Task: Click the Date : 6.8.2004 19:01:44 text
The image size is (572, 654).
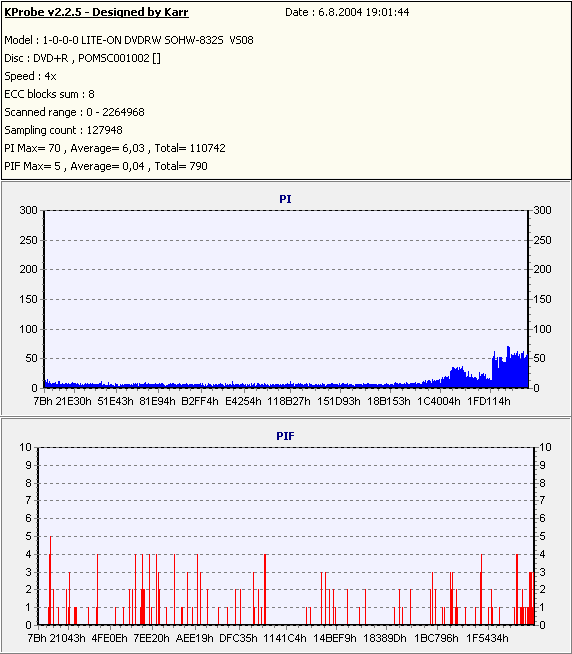Action: (x=347, y=12)
